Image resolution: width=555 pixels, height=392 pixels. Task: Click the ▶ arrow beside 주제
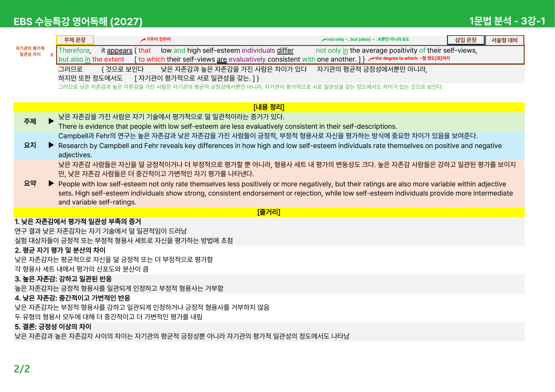51,121
